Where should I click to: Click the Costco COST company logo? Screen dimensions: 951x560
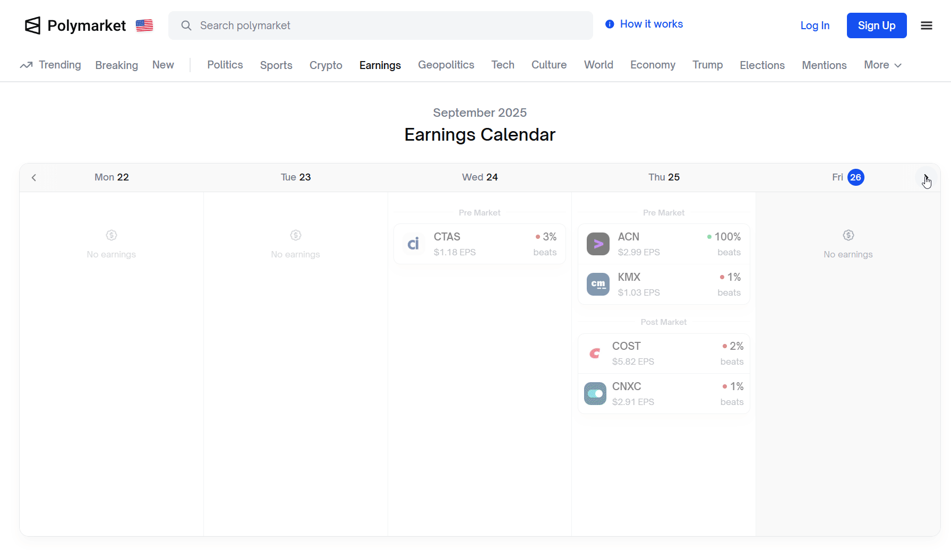point(595,353)
